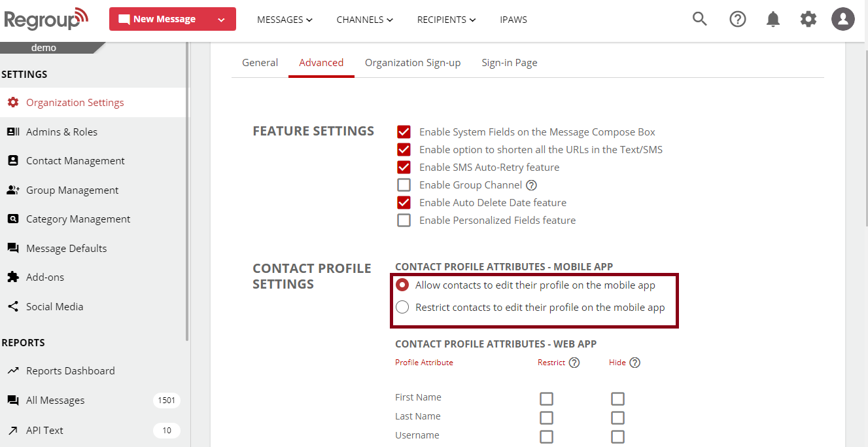Switch to the Sign-in Page tab
Viewport: 868px width, 447px height.
click(509, 63)
